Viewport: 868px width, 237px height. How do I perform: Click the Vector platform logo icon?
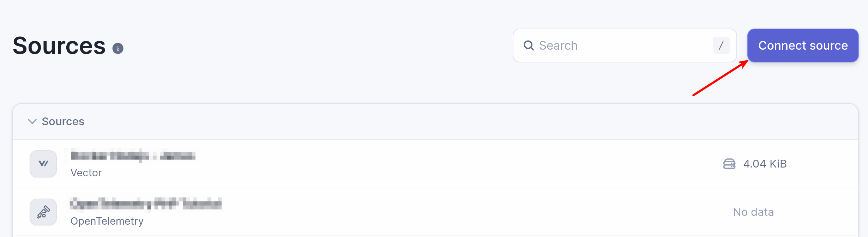pyautogui.click(x=43, y=164)
